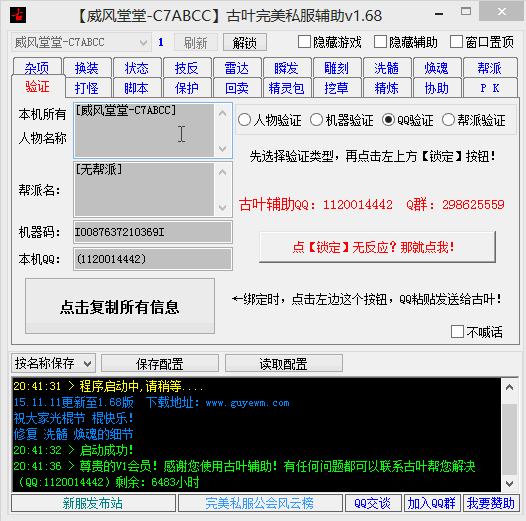Click the 保存配置 button
The height and width of the screenshot is (521, 526).
[x=160, y=363]
